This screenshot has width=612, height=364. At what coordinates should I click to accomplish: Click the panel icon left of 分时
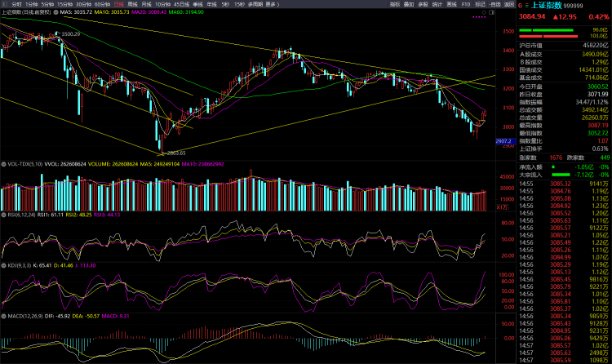(x=4, y=4)
